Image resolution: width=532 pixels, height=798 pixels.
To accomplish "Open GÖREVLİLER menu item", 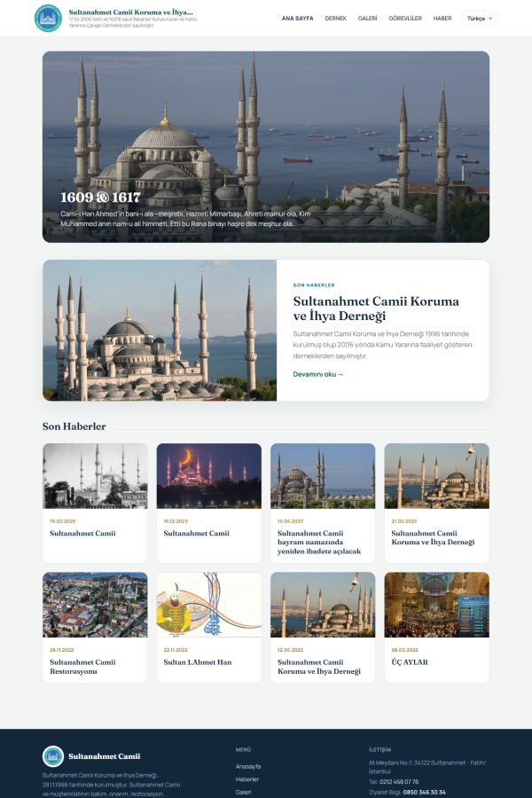I will coord(405,19).
